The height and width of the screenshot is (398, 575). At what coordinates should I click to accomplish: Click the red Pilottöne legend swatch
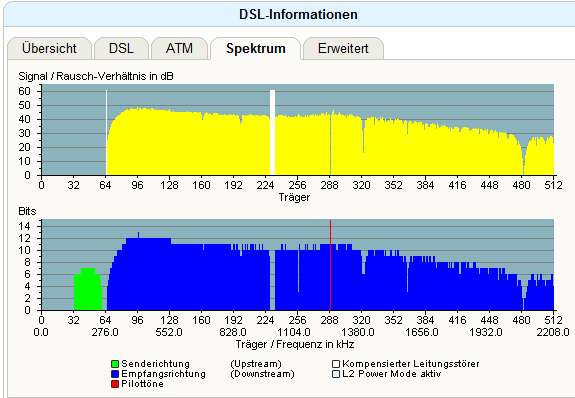point(115,384)
